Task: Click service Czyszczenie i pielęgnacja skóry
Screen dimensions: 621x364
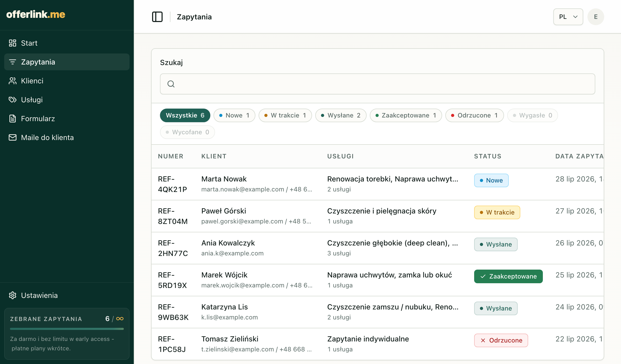Action: [x=382, y=211]
